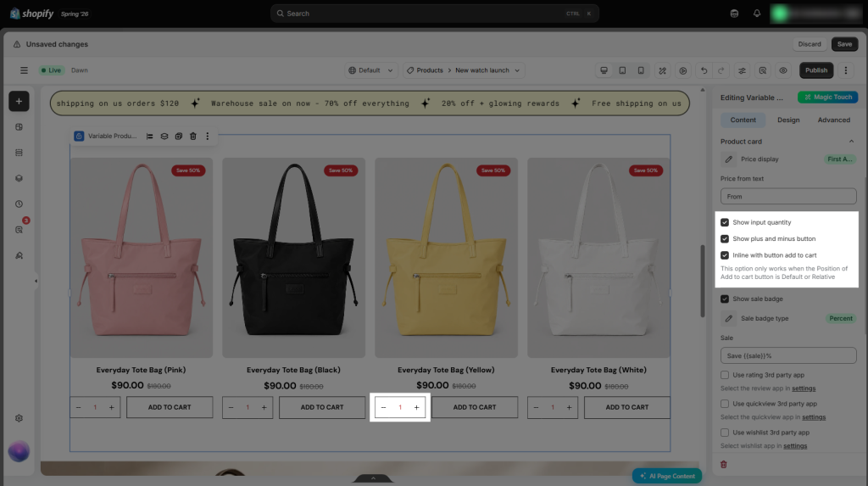Expand the bottom panel chevron
Viewport: 868px width, 486px height.
373,478
